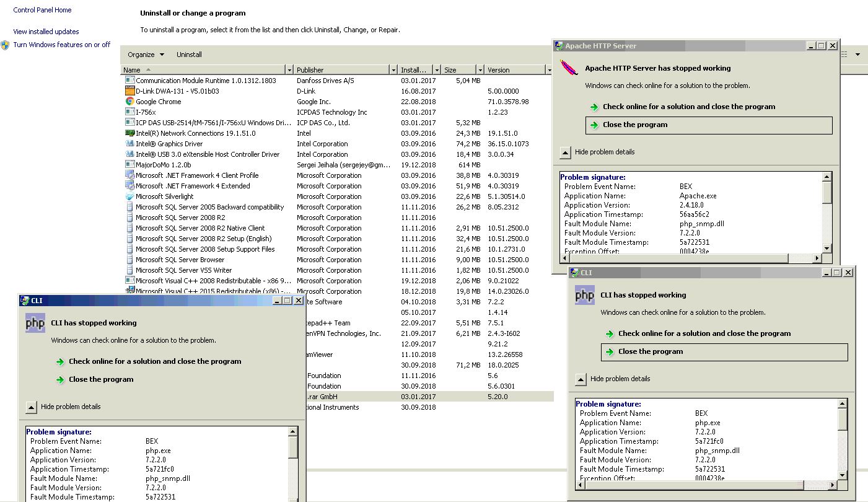Collapse problem details in bottom-left CLI dialog

coord(32,407)
